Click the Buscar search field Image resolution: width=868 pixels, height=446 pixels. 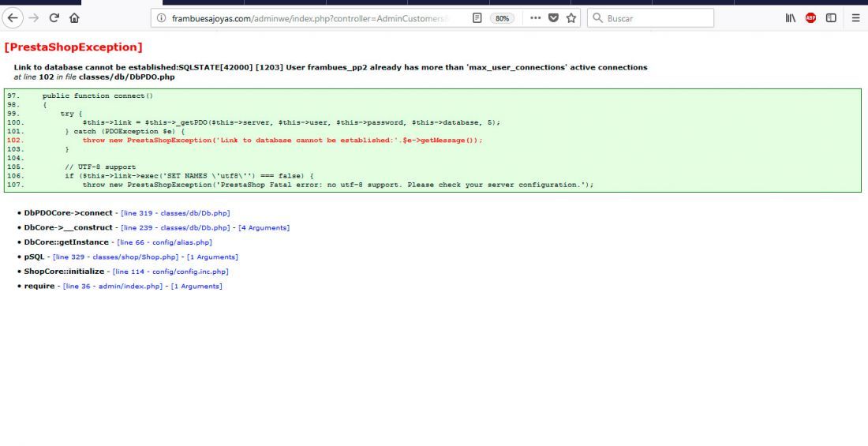point(650,18)
